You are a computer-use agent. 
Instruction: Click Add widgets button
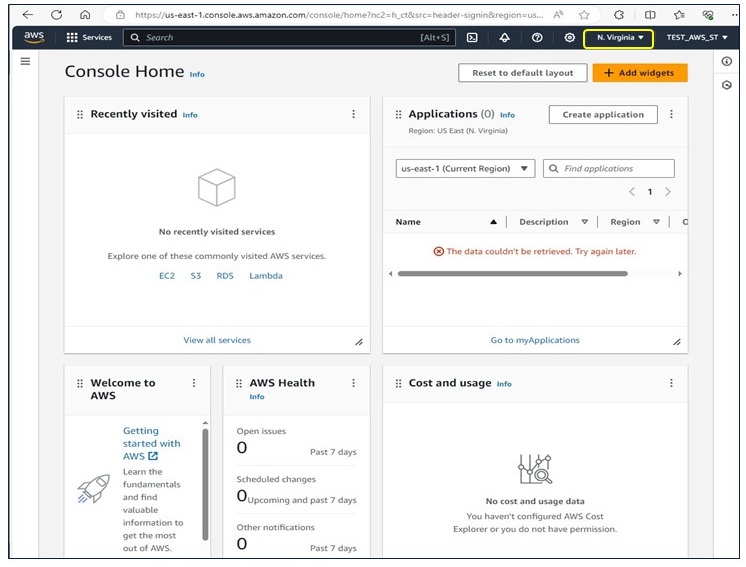[640, 73]
